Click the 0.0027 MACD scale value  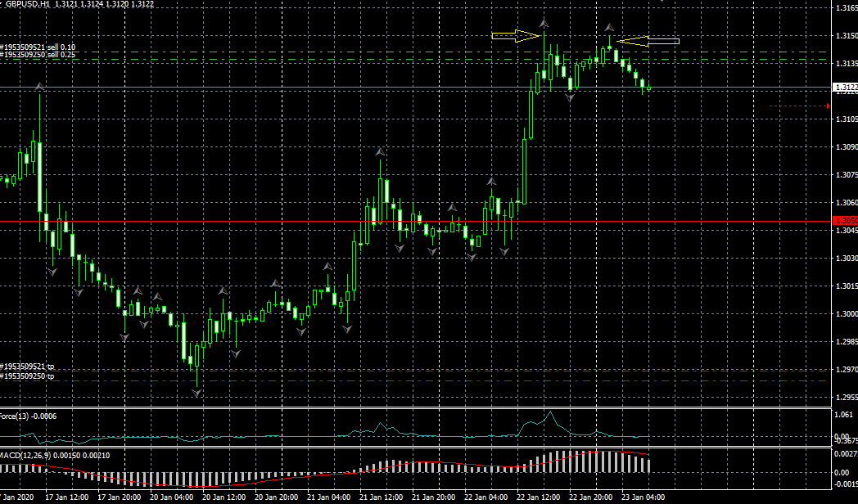pos(846,454)
